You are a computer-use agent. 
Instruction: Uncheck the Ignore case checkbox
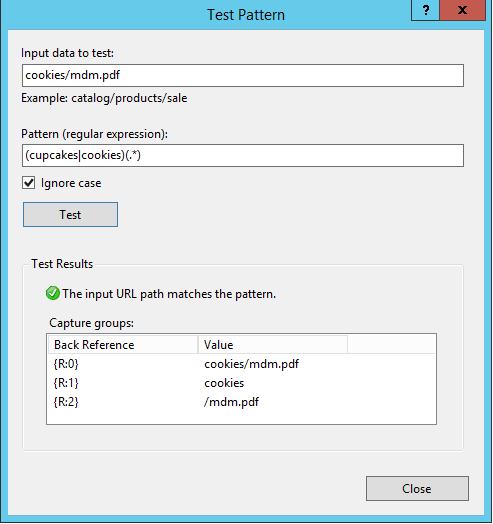[29, 183]
